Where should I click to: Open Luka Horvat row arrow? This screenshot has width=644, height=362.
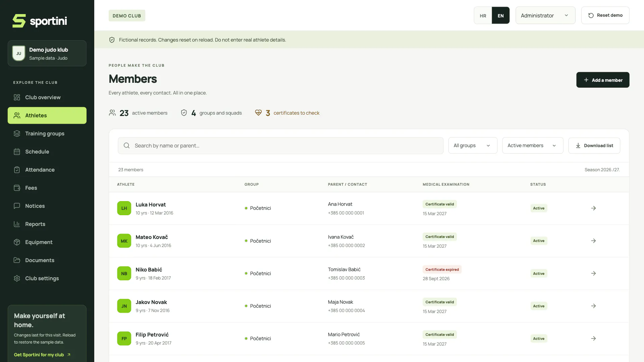pos(593,208)
